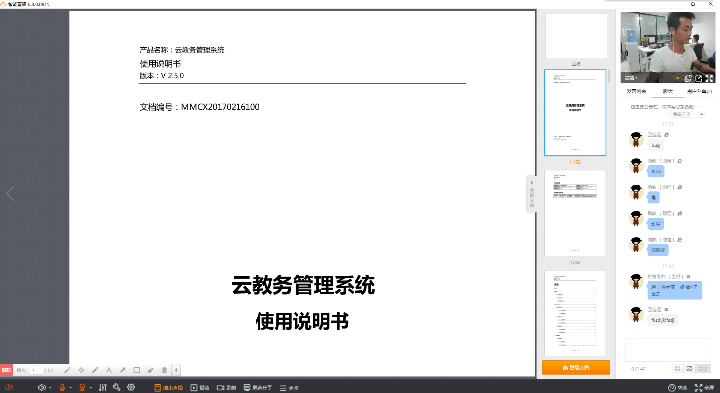Viewport: 720px width, 393px height.
Task: Select the move tool in annotation bar
Action: coord(81,370)
